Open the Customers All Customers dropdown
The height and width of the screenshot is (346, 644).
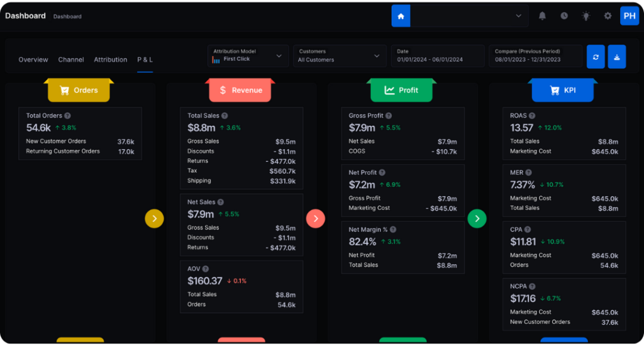pyautogui.click(x=340, y=56)
